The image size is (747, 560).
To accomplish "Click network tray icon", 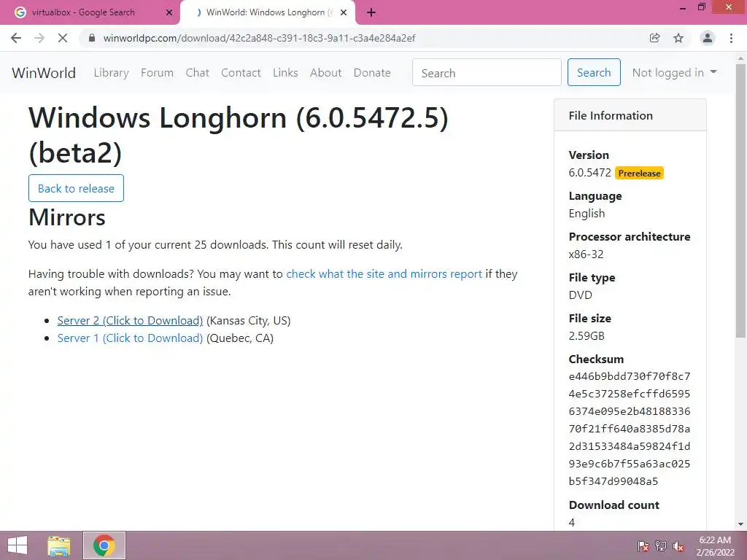I will tap(661, 546).
